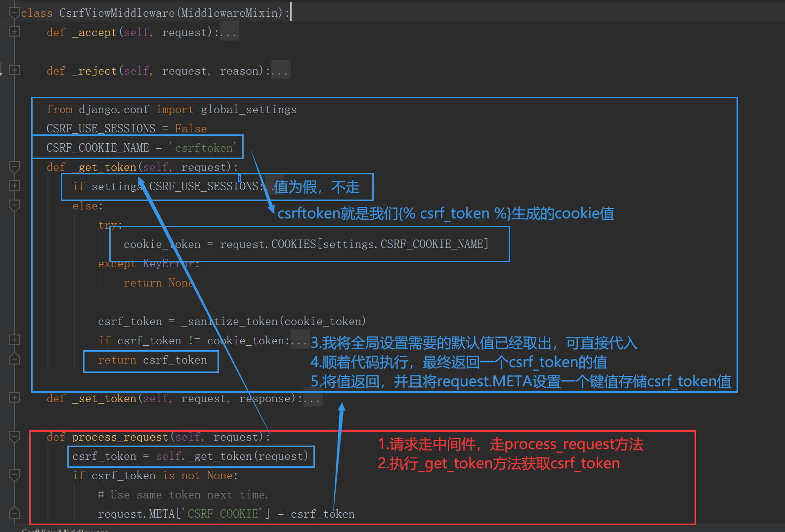Expand the folded 'if csrf_token != cookie_token' gutter marker
This screenshot has width=785, height=532.
[x=14, y=340]
